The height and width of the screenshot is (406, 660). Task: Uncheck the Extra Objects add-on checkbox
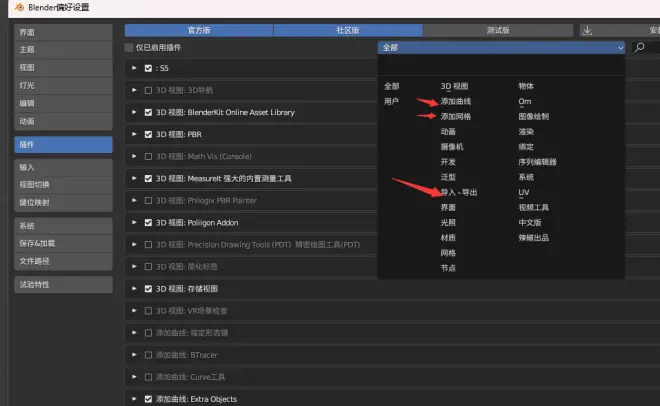point(148,399)
